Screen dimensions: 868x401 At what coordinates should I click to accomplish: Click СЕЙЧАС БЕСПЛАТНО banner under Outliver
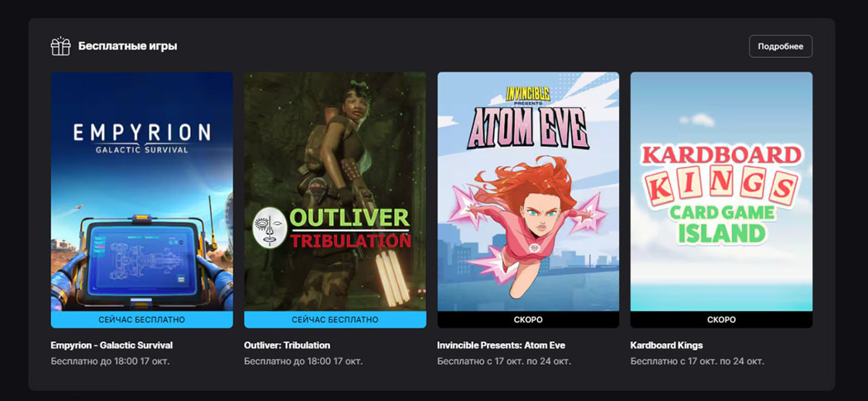point(335,319)
